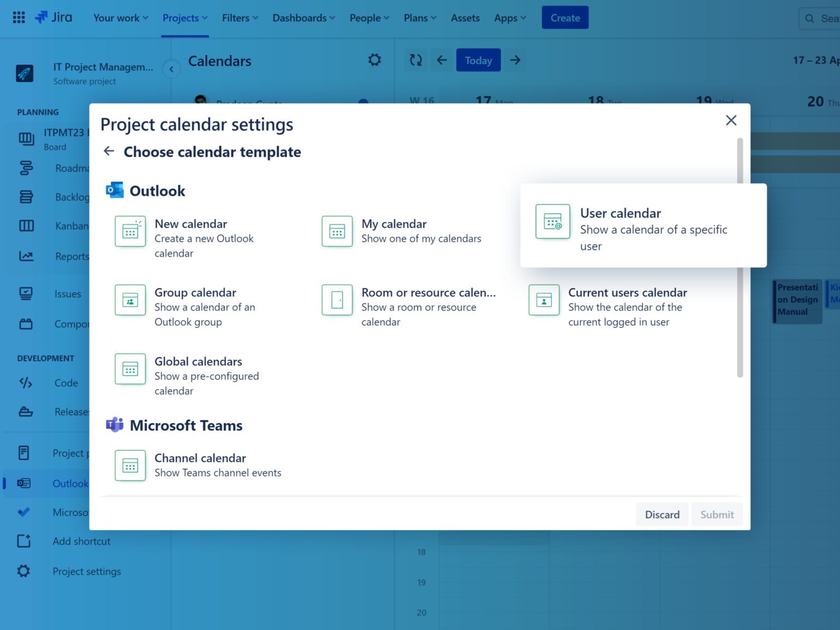
Task: Select the Global calendars template icon
Action: 130,369
